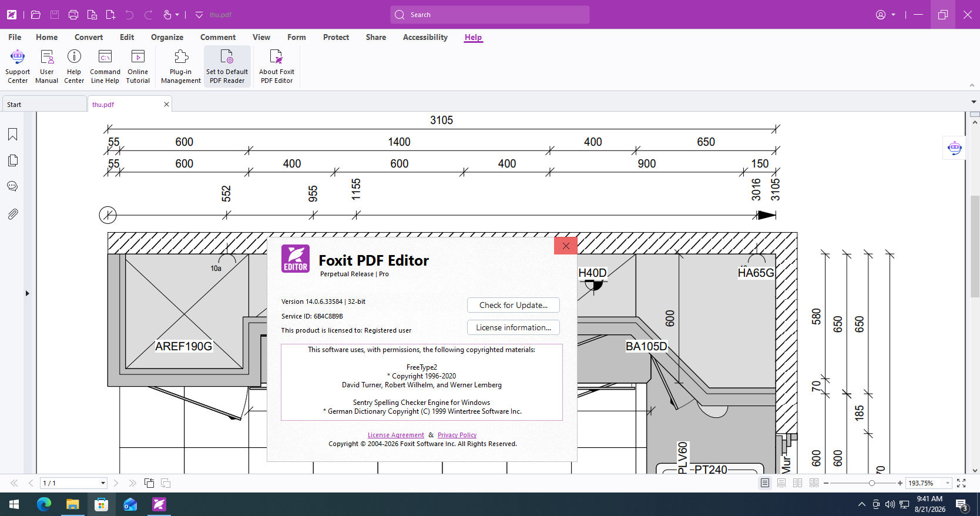This screenshot has width=980, height=516.
Task: Open the Attachments side panel
Action: click(12, 214)
